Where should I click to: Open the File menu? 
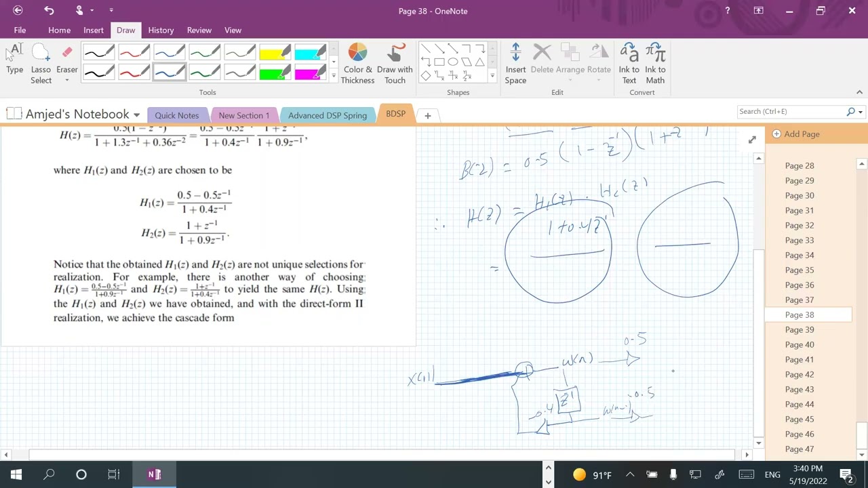20,30
